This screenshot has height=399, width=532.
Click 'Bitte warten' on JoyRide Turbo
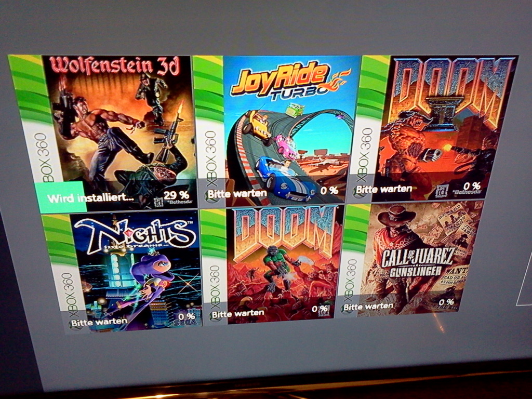tap(237, 194)
